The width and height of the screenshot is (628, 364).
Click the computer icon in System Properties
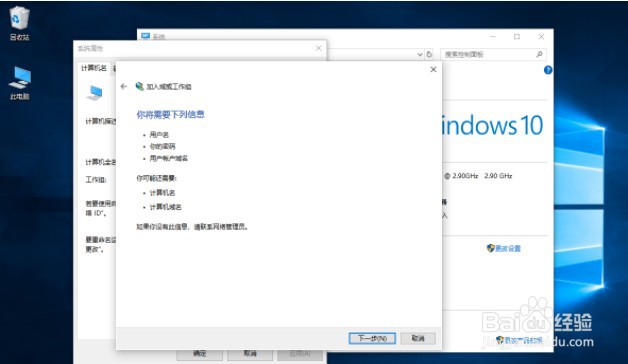[x=95, y=93]
